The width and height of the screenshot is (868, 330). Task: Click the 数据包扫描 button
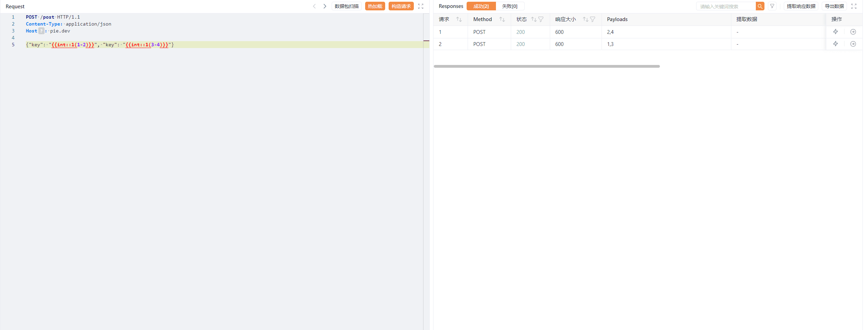pos(347,6)
